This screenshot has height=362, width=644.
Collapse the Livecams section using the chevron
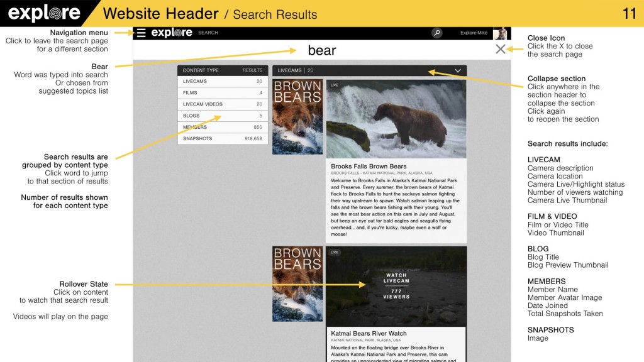(458, 70)
